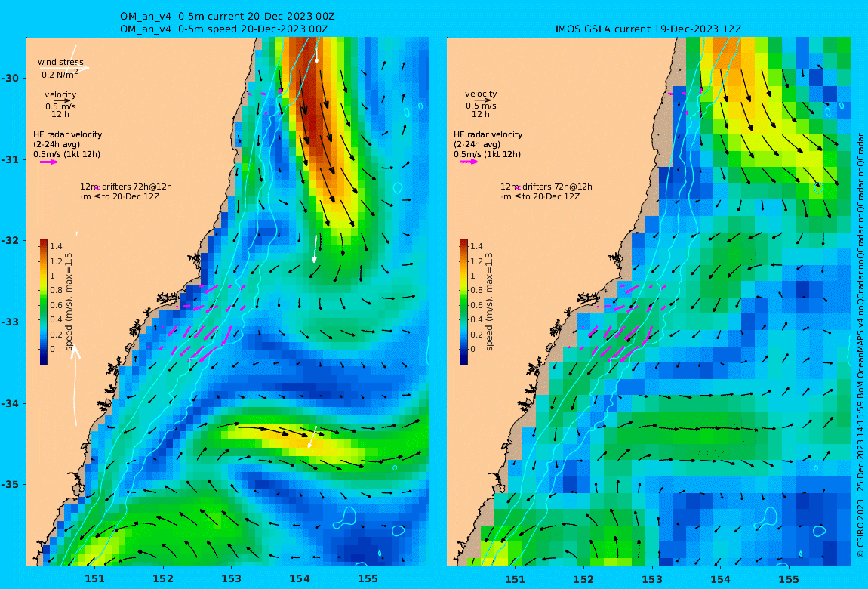Click the -35 latitude axis label

click(x=9, y=485)
